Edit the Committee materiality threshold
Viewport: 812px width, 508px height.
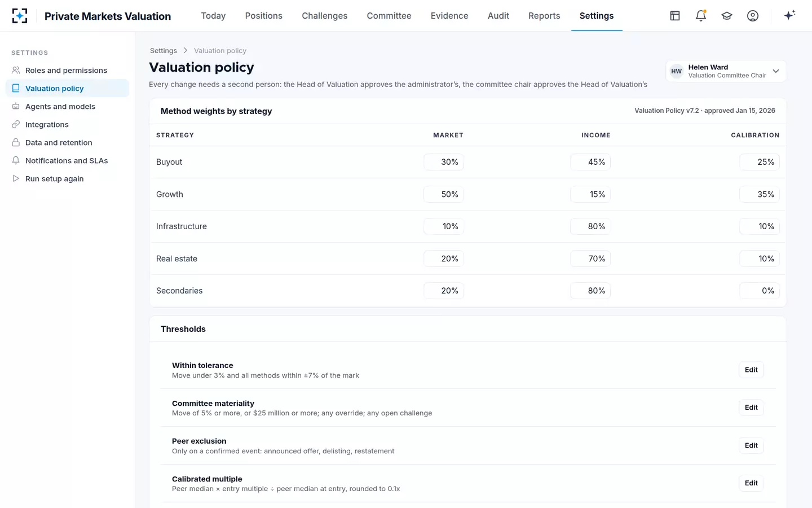click(x=751, y=408)
